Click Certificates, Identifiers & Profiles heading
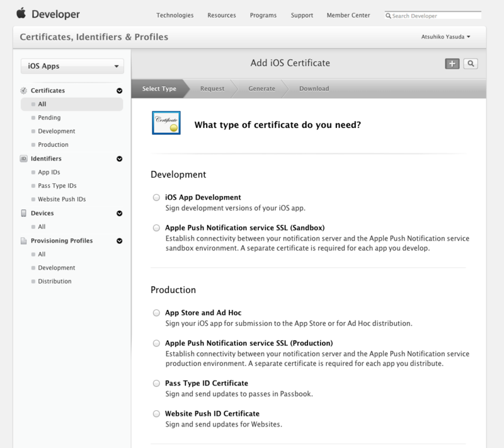This screenshot has width=504, height=448. pyautogui.click(x=94, y=37)
